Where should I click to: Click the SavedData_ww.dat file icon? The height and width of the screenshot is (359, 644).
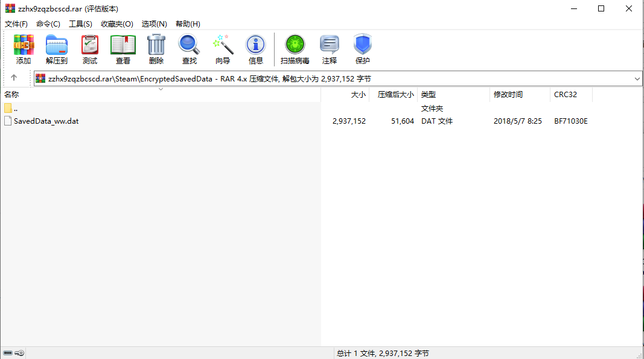click(x=8, y=121)
